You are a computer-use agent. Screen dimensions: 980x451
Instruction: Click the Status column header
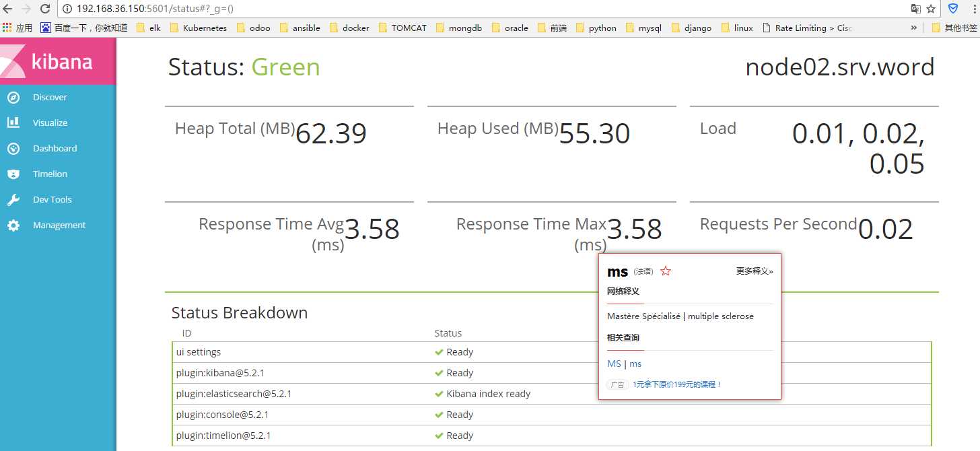448,333
